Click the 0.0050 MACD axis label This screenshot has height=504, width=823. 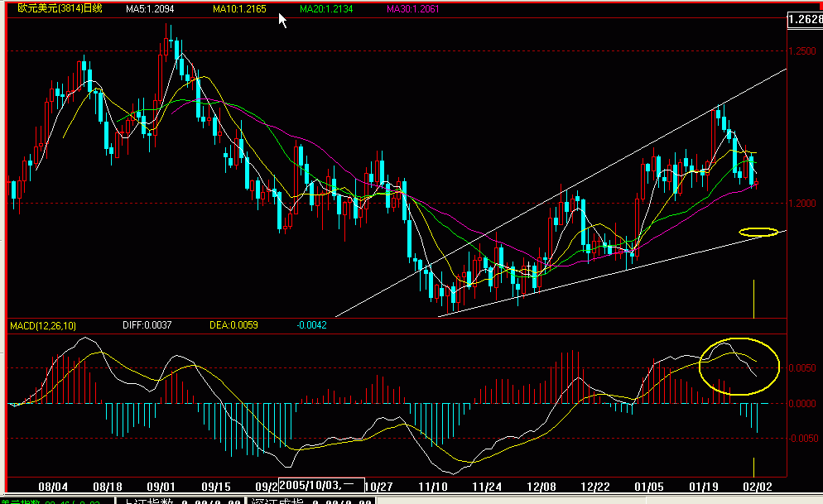pos(803,368)
